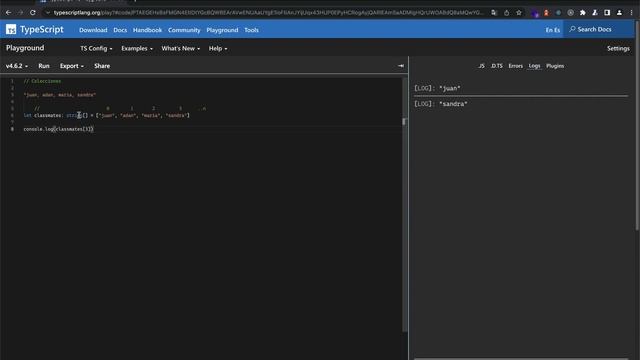Open the site info icon before the URL

48,13
